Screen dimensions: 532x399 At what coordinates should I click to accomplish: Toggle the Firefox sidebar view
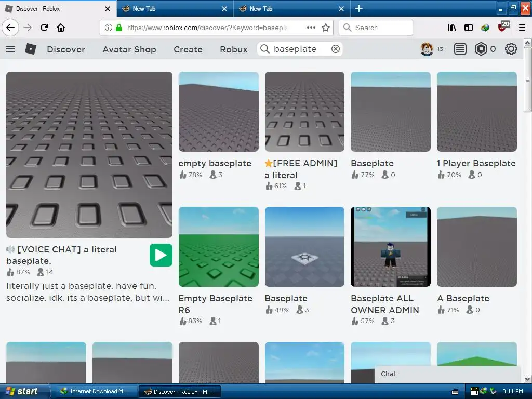click(469, 28)
